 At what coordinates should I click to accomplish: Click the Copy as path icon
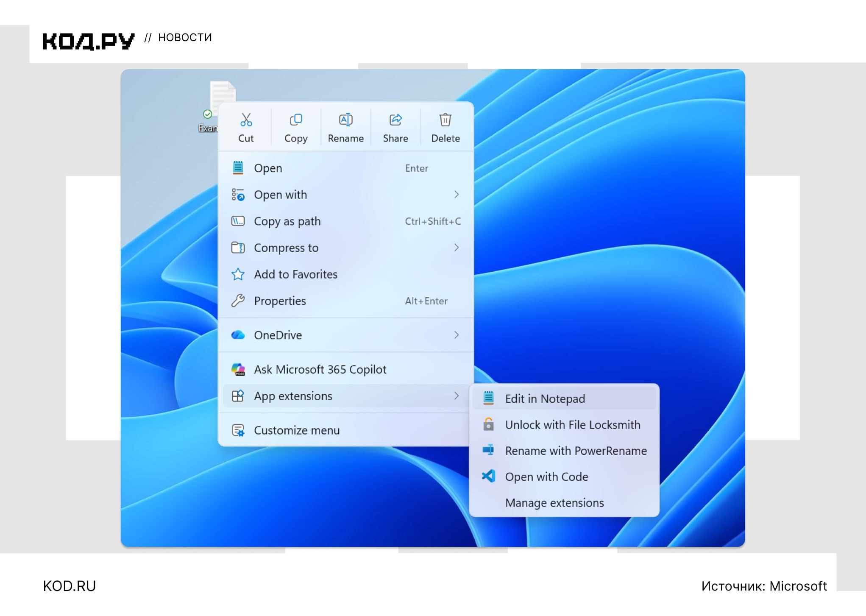pyautogui.click(x=238, y=221)
